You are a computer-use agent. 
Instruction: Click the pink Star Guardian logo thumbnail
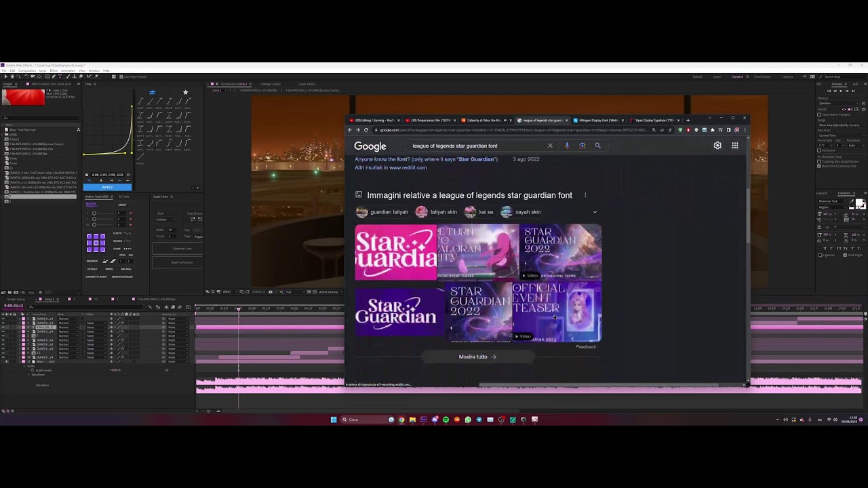(396, 252)
